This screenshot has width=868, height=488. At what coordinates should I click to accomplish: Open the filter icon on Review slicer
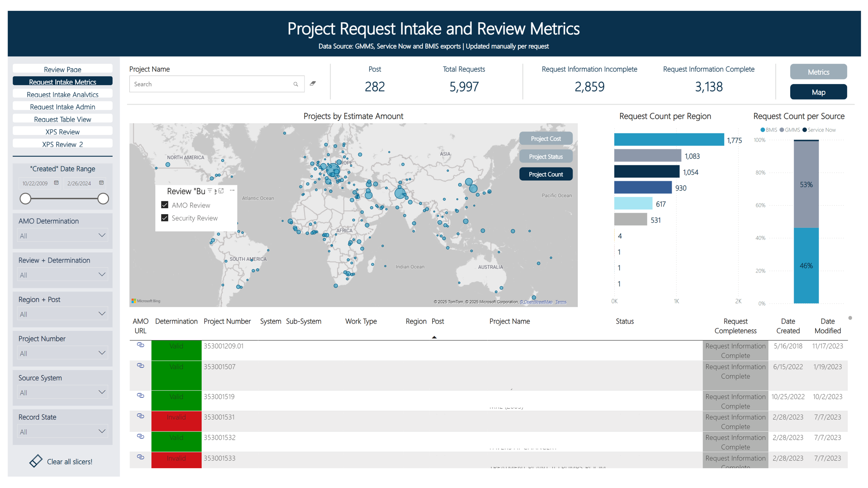point(210,191)
